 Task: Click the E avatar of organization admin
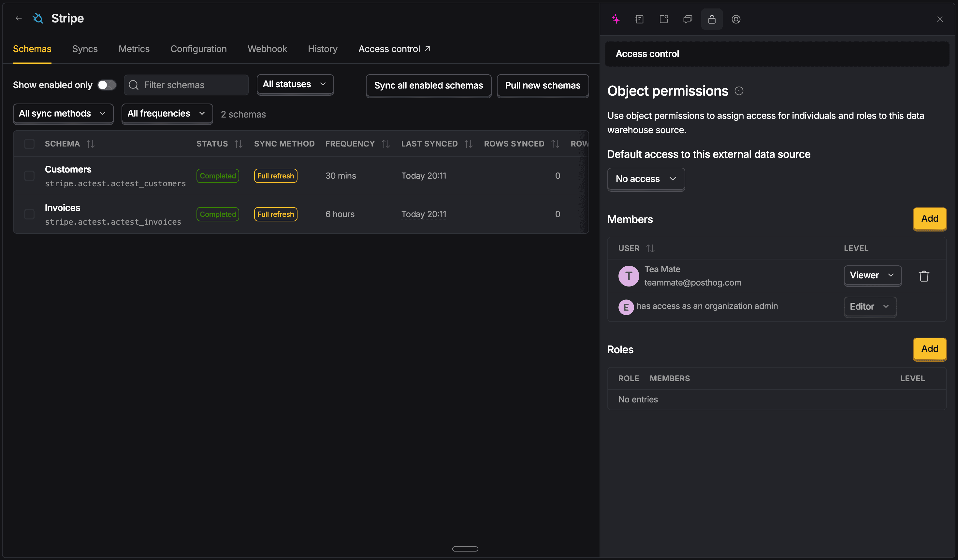click(x=626, y=307)
